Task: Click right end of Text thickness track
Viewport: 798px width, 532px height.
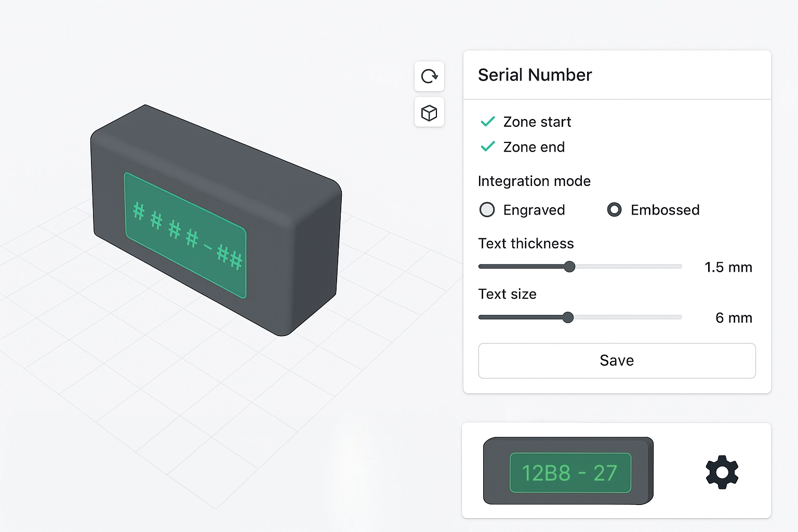Action: point(679,267)
